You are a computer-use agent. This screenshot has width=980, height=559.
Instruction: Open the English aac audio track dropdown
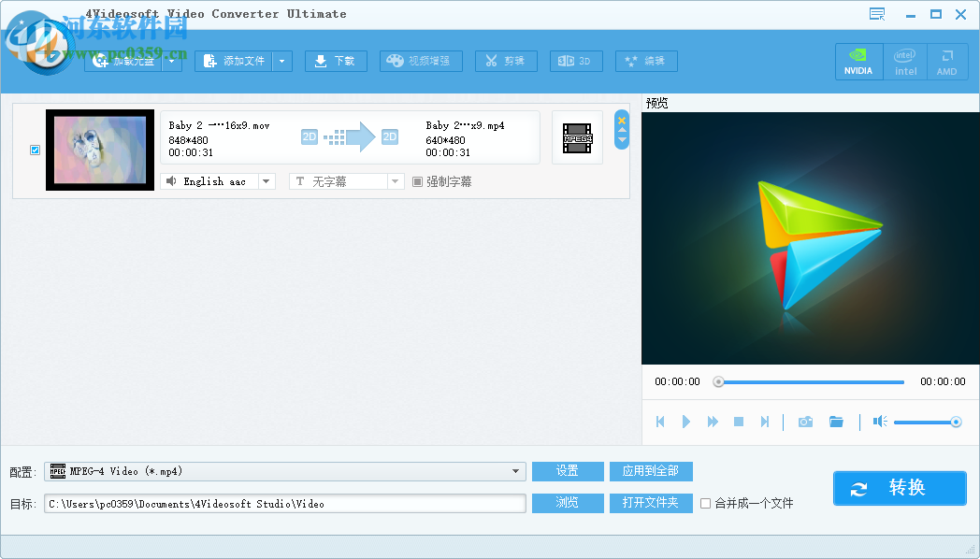pos(265,181)
